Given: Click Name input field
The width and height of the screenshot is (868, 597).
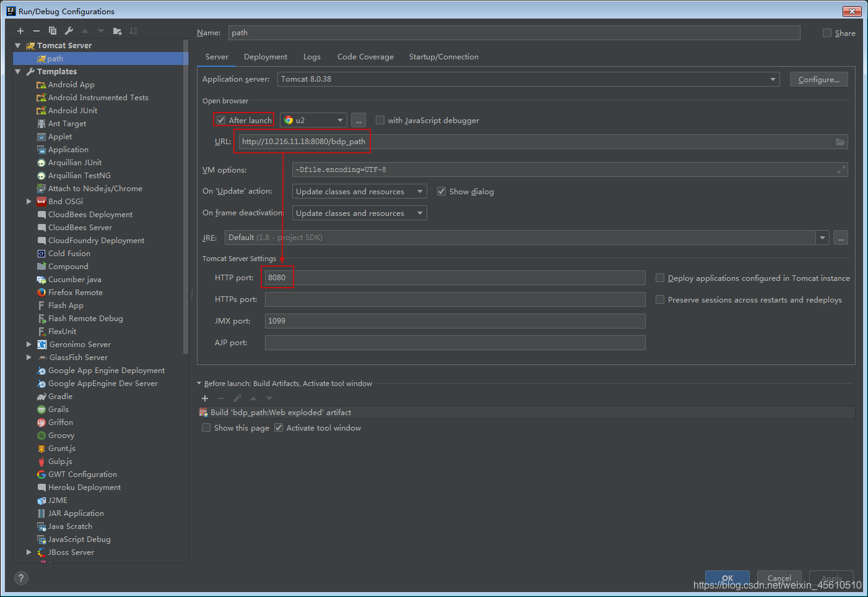Looking at the screenshot, I should coord(514,33).
